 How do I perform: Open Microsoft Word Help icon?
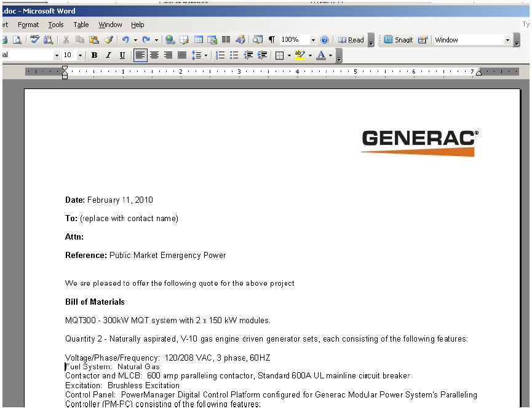coord(324,40)
